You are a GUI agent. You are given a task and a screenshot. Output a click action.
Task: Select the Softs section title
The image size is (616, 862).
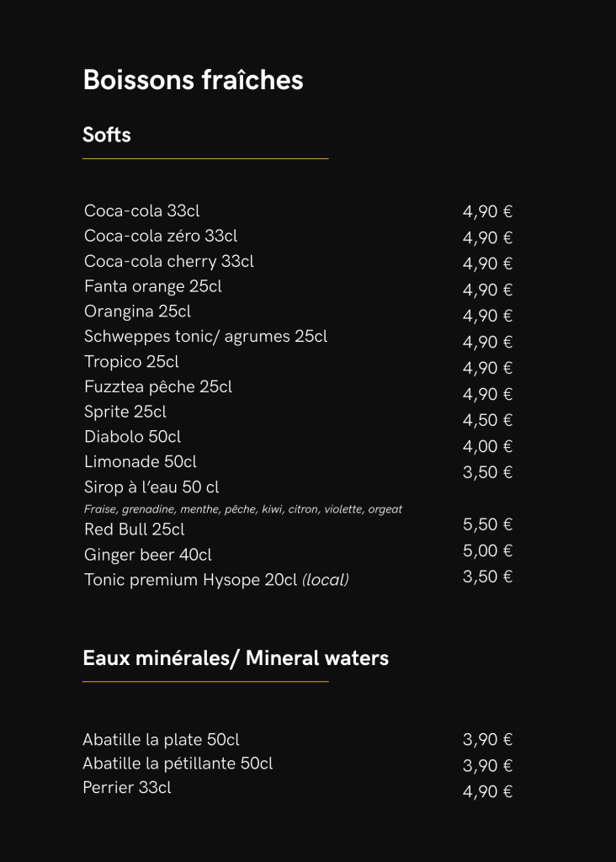(x=107, y=135)
